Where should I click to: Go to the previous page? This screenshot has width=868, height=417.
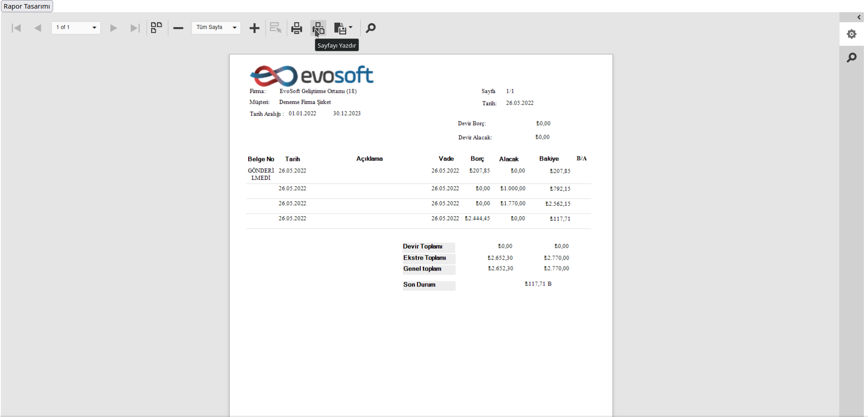coord(38,28)
